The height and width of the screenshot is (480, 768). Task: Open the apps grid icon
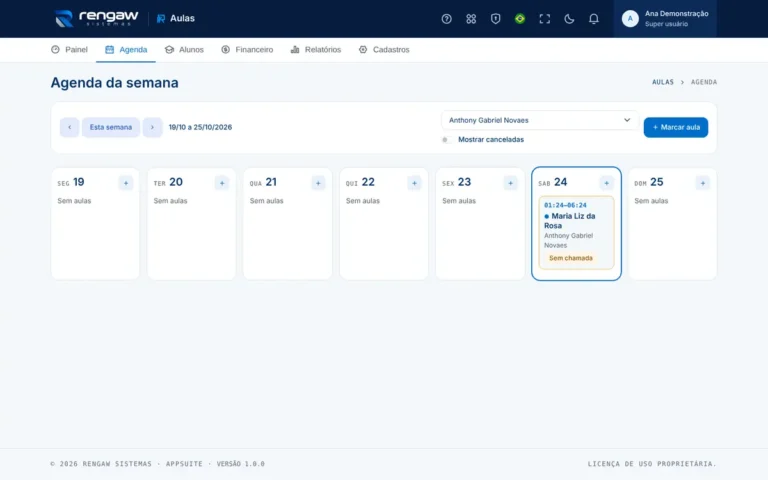471,19
